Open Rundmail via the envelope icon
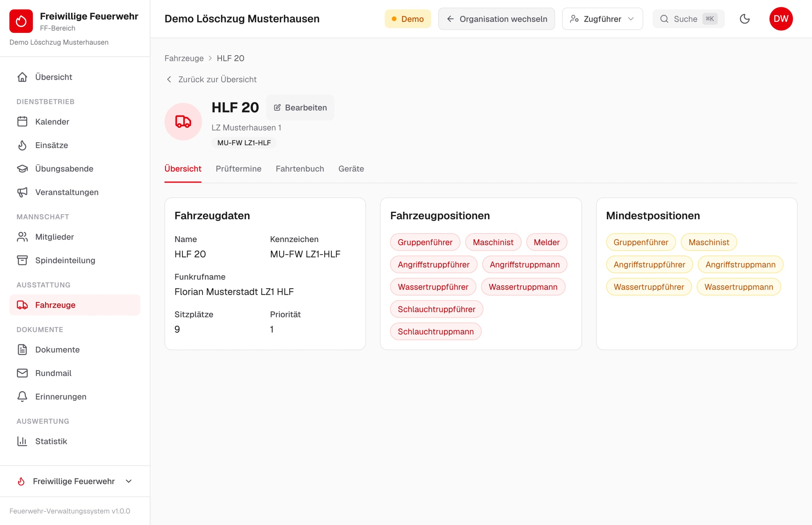The width and height of the screenshot is (812, 525). pyautogui.click(x=23, y=373)
